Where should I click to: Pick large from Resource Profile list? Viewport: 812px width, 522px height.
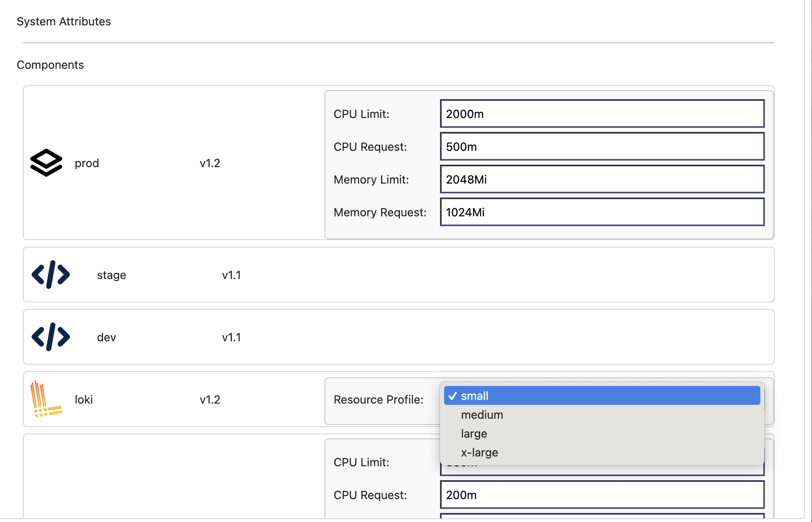tap(474, 433)
